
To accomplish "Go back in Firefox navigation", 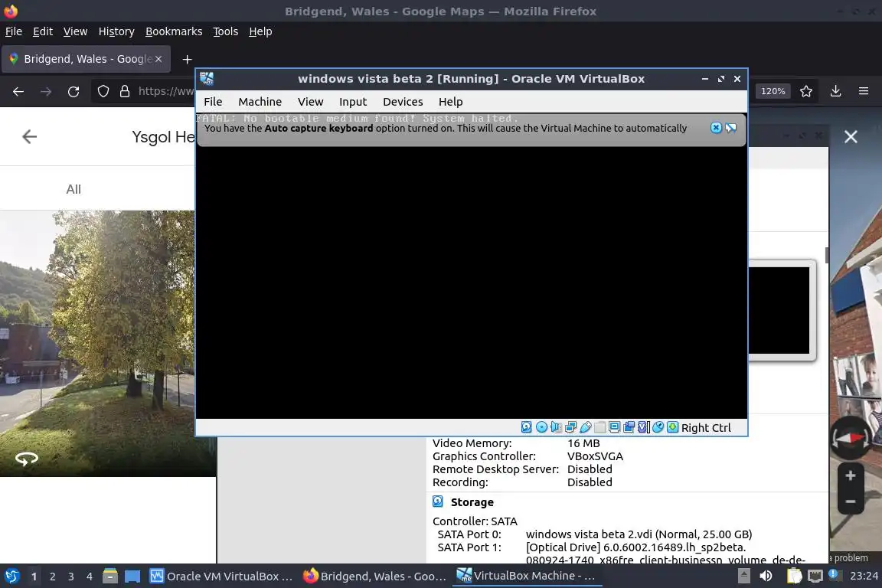I will [18, 91].
